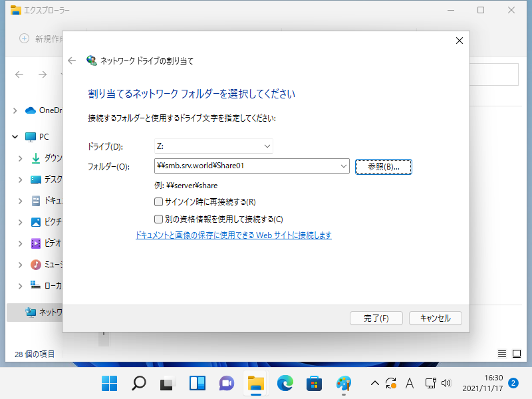
Task: Open Microsoft Store from the taskbar
Action: [315, 383]
